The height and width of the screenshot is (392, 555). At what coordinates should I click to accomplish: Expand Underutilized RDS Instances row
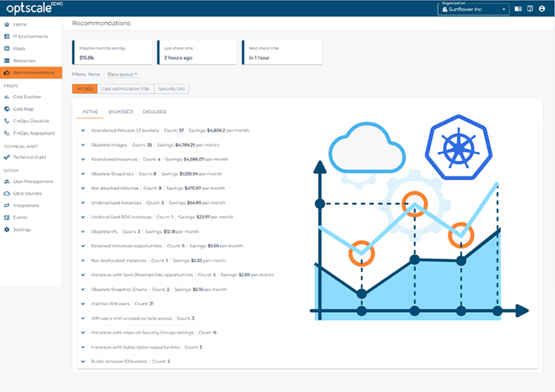83,217
